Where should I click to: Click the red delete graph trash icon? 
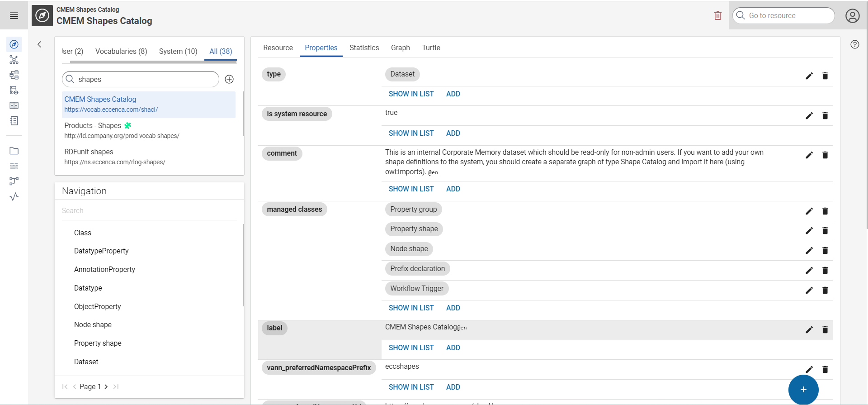click(717, 16)
